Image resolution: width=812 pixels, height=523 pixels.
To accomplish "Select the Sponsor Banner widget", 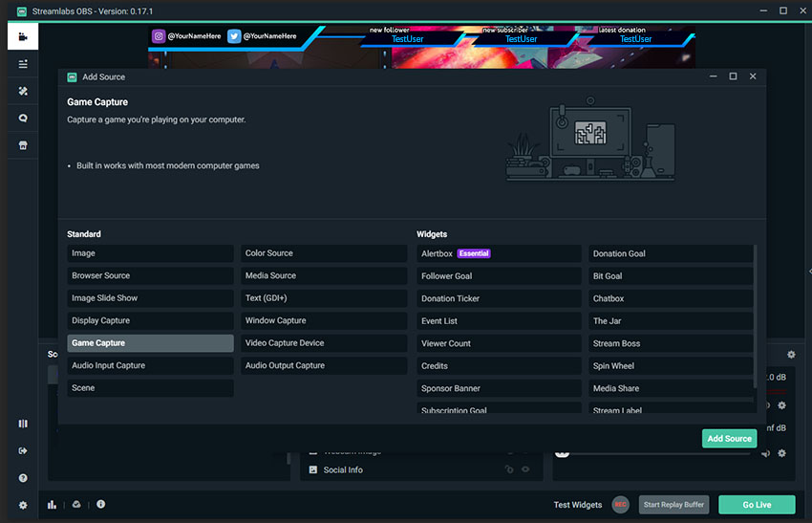I will tap(500, 388).
